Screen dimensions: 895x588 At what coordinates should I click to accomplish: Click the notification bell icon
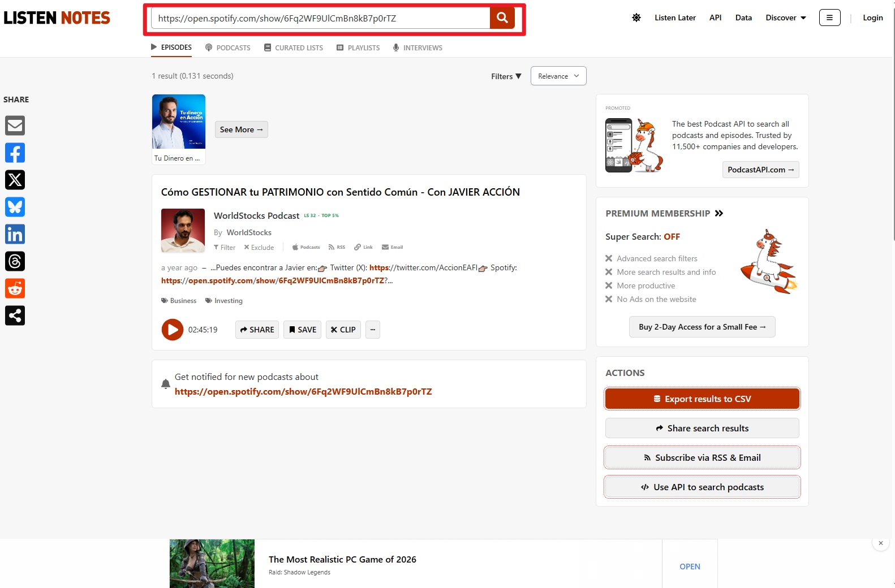(x=166, y=384)
